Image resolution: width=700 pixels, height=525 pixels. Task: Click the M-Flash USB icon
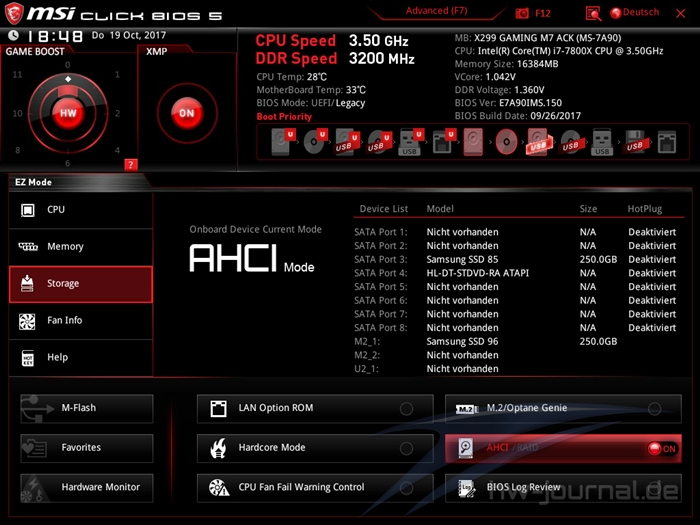click(x=38, y=408)
